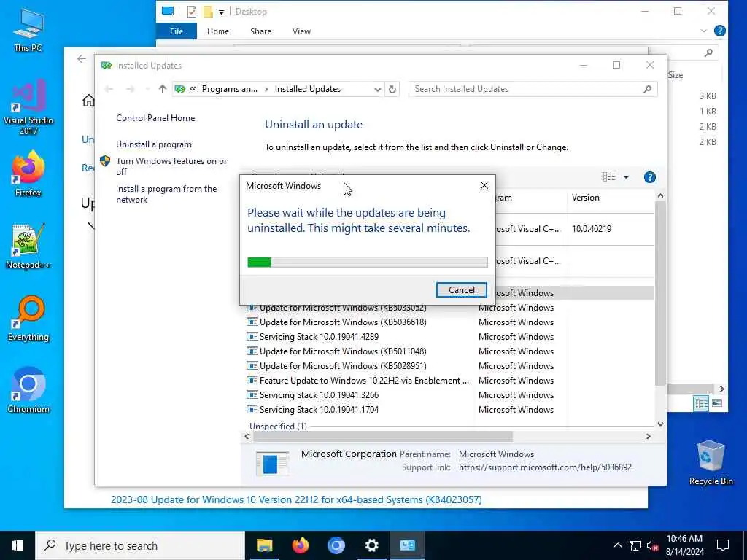
Task: Open the support link for KB5036892
Action: tap(545, 467)
